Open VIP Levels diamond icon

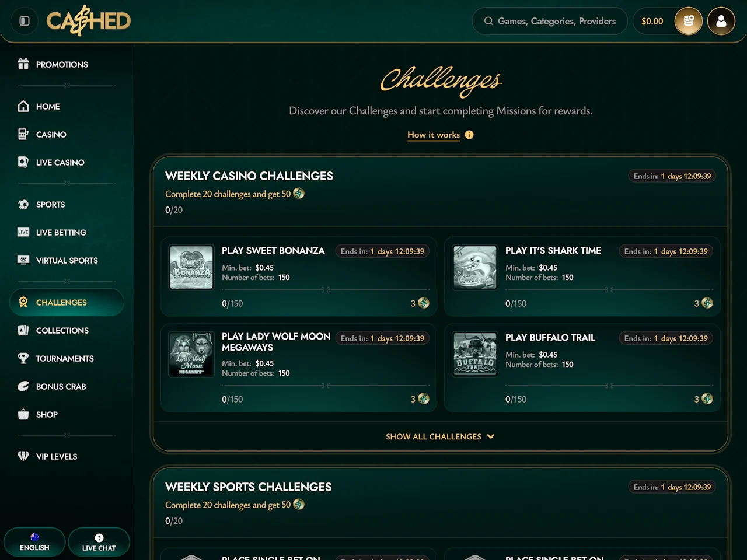23,456
